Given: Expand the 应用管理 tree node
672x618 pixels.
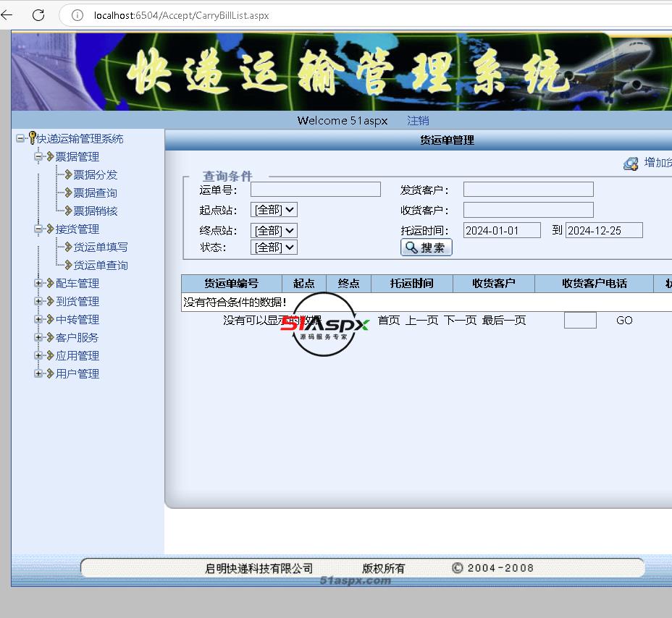Looking at the screenshot, I should (x=38, y=355).
